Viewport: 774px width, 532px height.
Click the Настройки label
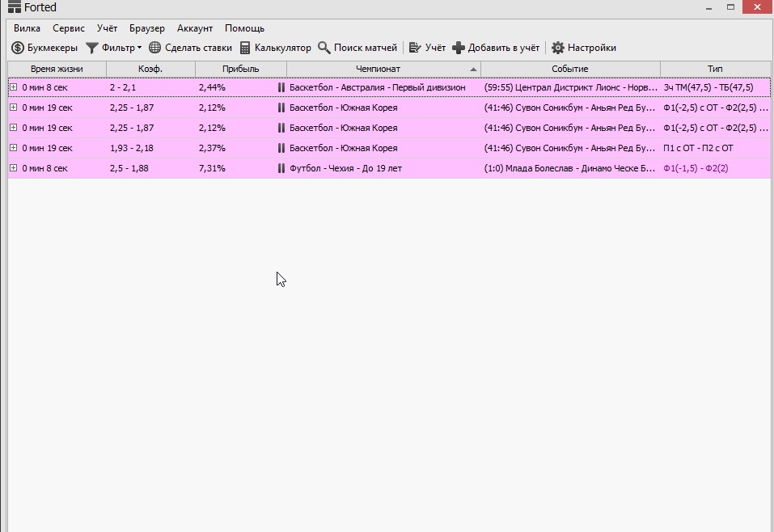click(592, 48)
